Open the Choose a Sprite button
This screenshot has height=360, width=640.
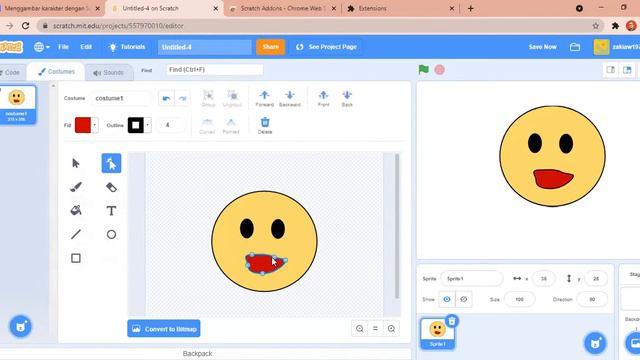(x=596, y=343)
